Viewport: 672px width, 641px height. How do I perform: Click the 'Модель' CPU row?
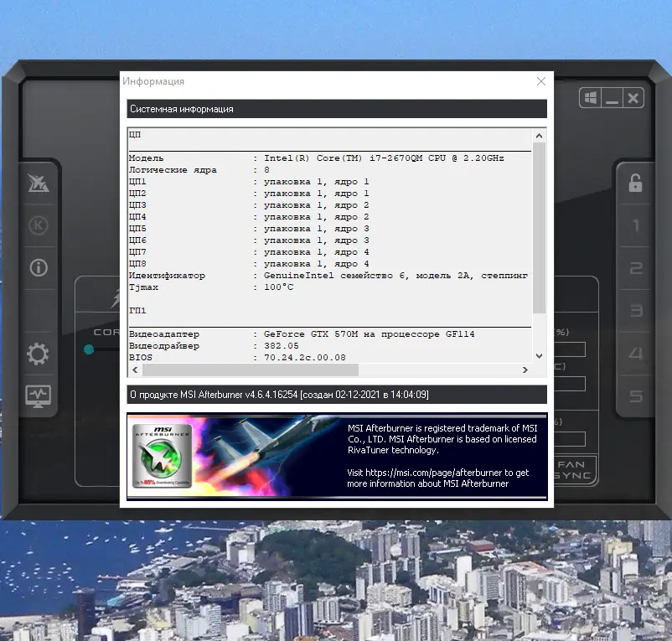point(317,158)
